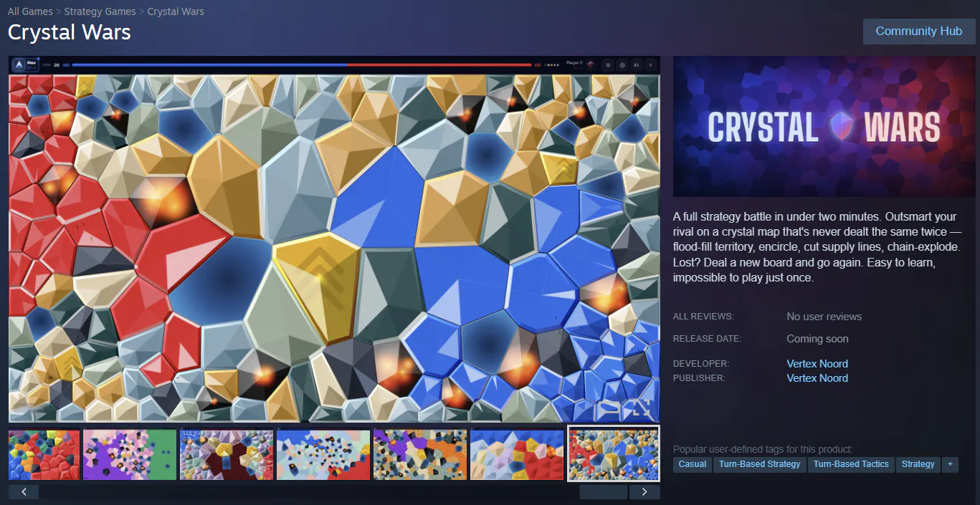Click the Crystal Wars page title

click(x=70, y=32)
